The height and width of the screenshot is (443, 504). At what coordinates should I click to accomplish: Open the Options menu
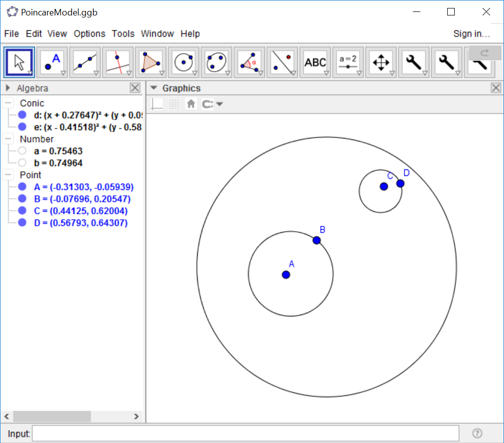[89, 33]
